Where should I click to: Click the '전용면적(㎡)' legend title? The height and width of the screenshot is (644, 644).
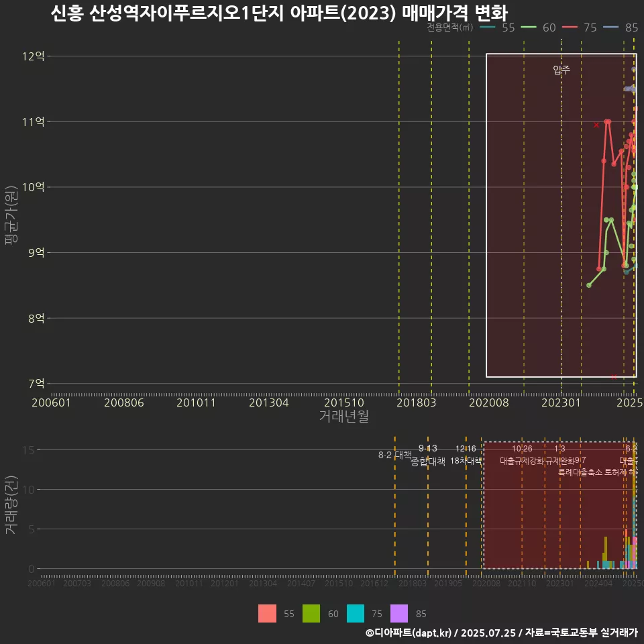pos(449,28)
